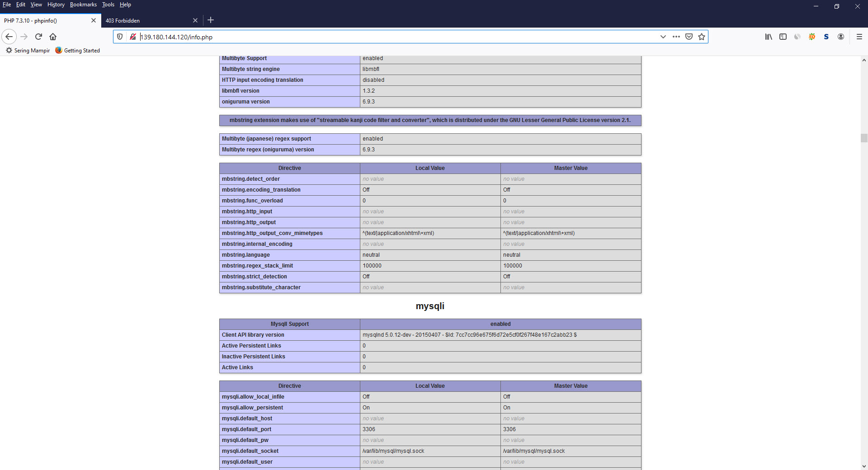Click the blue S extension icon
Screen dimensions: 868x470
coord(826,37)
